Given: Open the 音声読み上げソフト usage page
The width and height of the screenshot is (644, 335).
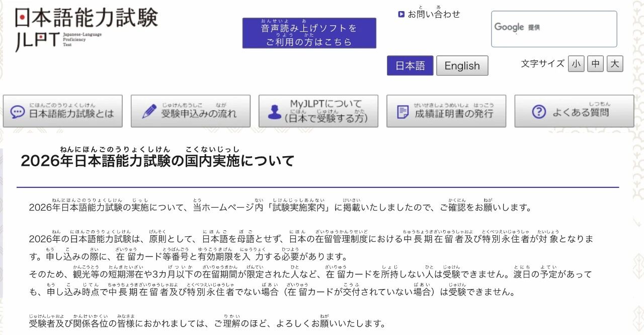Looking at the screenshot, I should click(x=309, y=34).
